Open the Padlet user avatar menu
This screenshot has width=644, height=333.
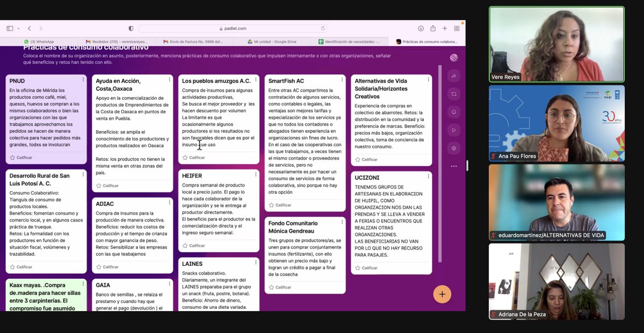pyautogui.click(x=454, y=58)
